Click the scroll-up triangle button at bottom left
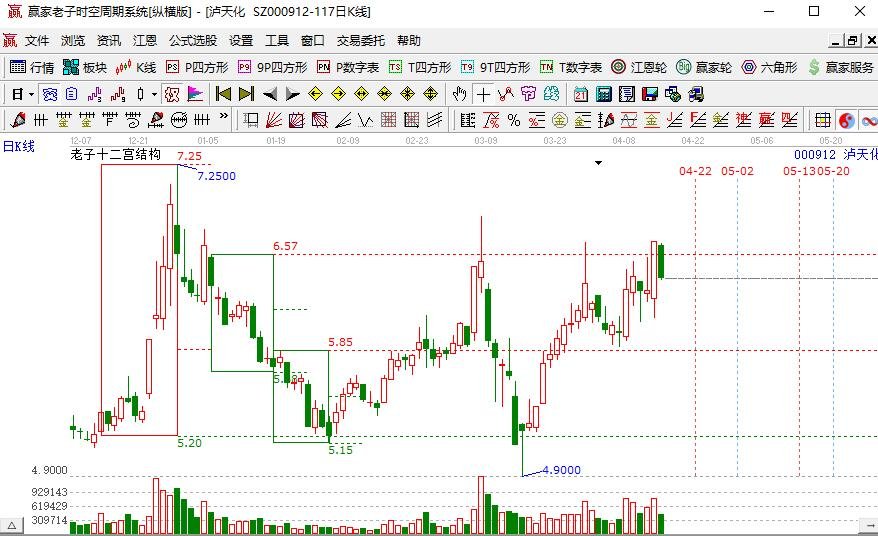The width and height of the screenshot is (878, 536). [11, 526]
